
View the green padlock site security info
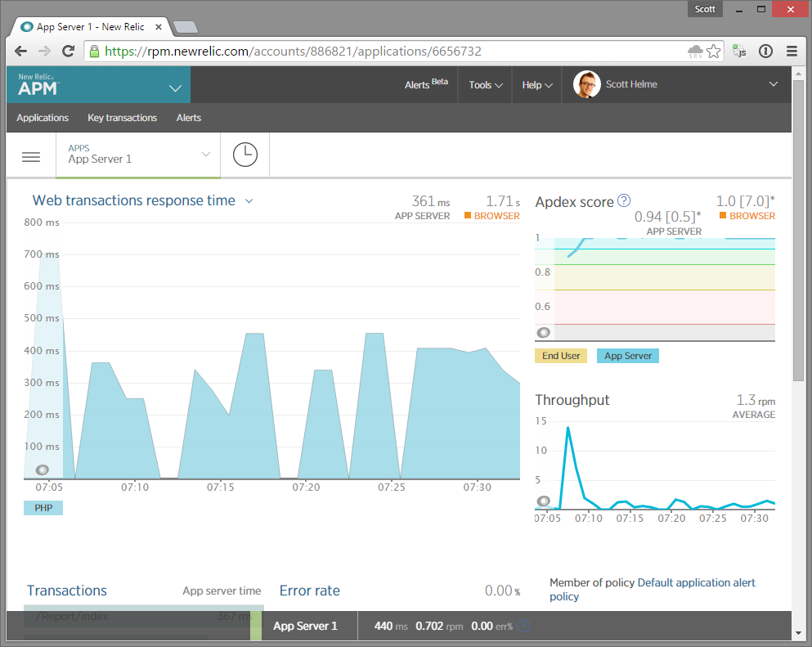coord(94,51)
